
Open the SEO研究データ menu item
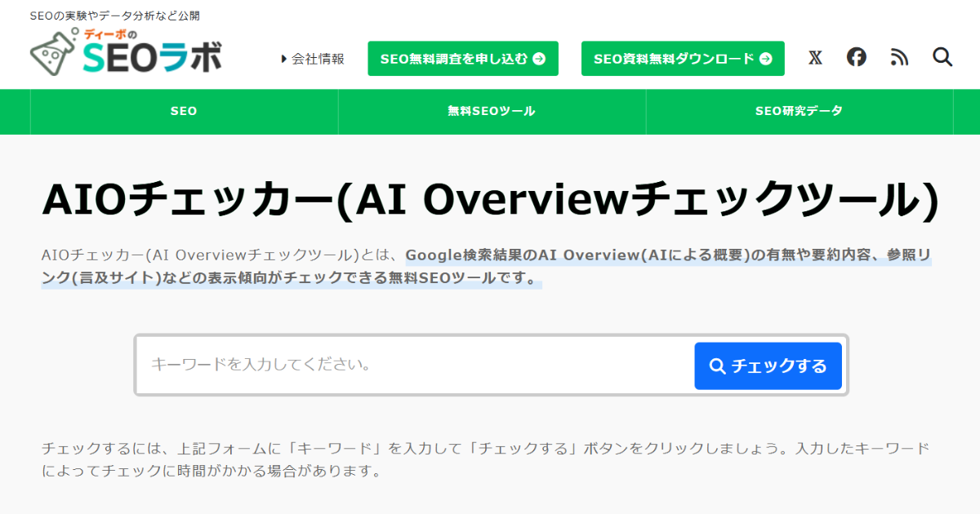[799, 112]
